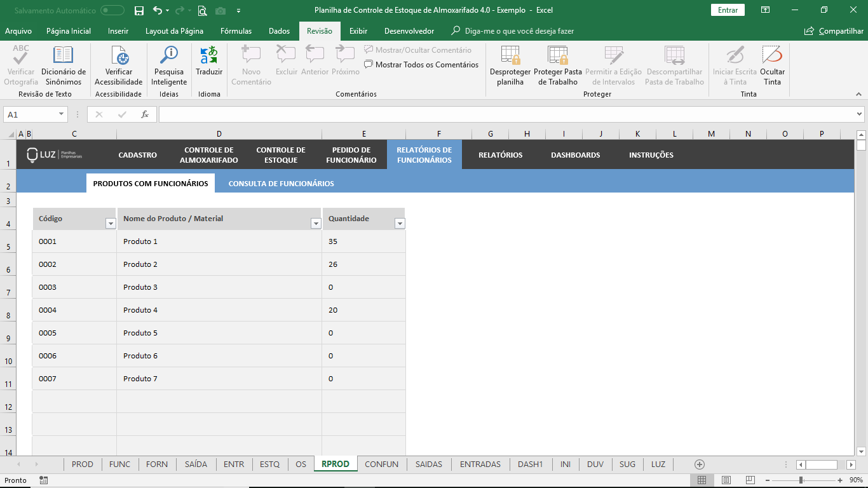Click the CONSULTA DE FUNCIONÁRIOS link
This screenshot has height=488, width=868.
click(x=281, y=184)
